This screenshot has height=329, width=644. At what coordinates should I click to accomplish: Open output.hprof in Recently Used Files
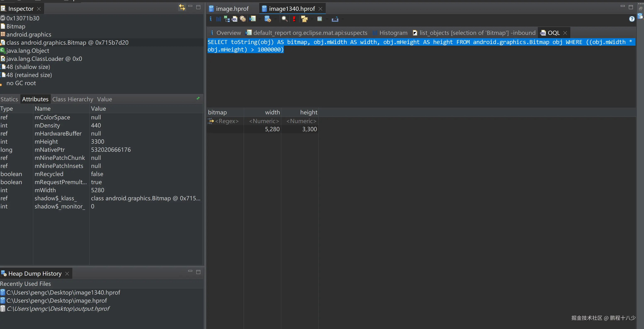pyautogui.click(x=58, y=309)
